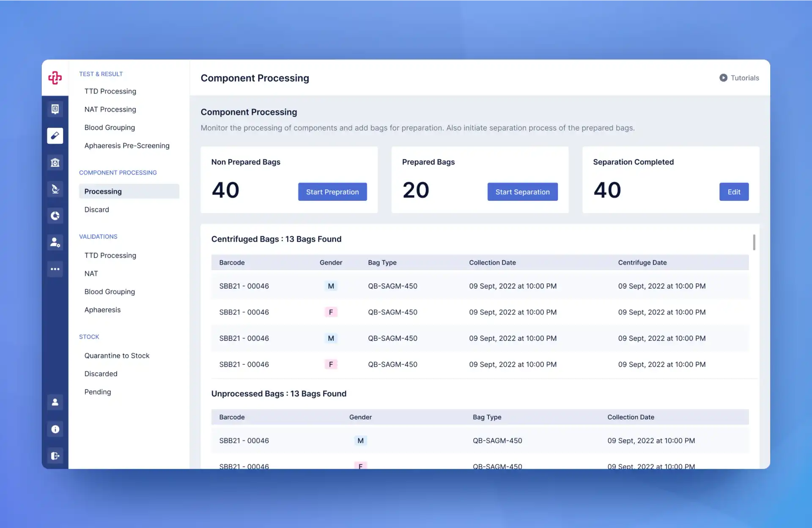The image size is (812, 528).
Task: Select Aphaeresis under Validations section
Action: point(102,309)
